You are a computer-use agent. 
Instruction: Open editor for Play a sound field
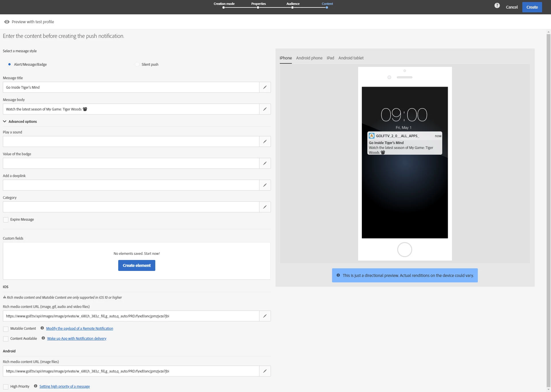coord(265,141)
